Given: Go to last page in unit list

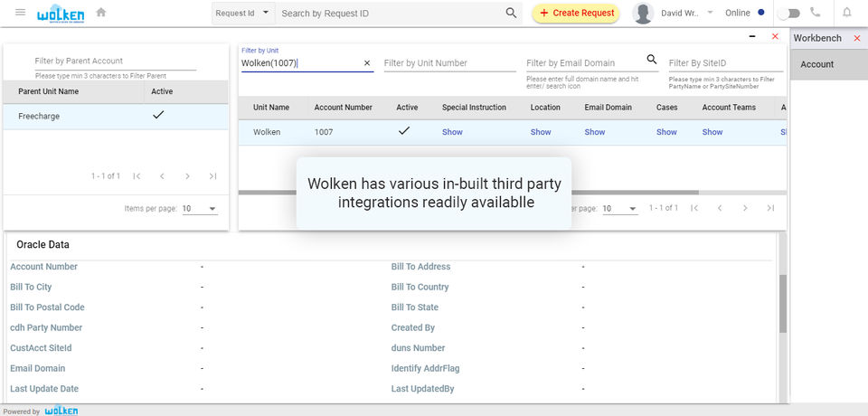Looking at the screenshot, I should (770, 208).
